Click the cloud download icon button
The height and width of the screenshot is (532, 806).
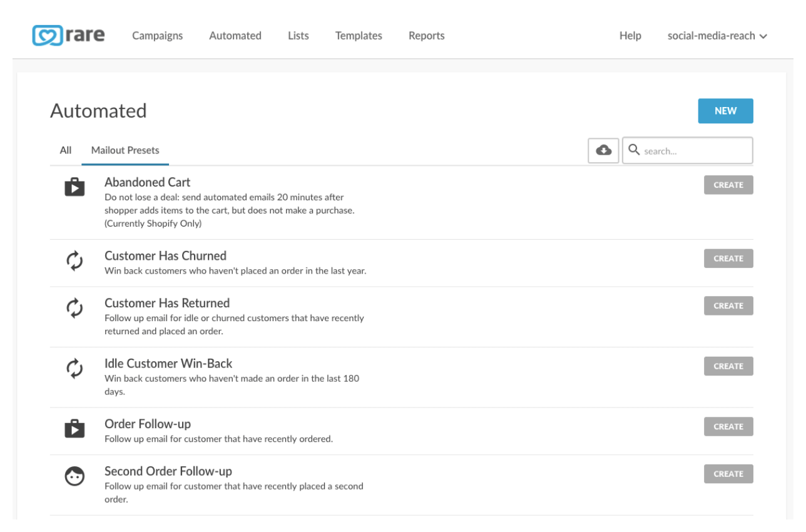coord(604,151)
